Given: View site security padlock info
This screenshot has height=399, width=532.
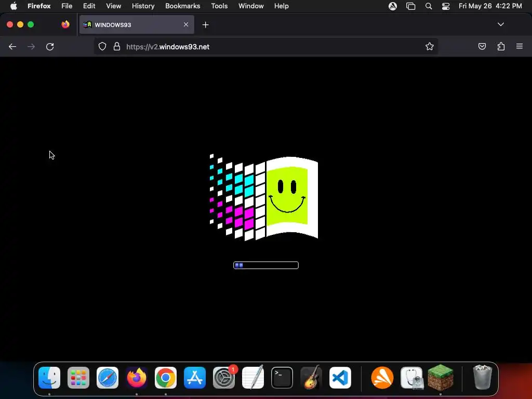Looking at the screenshot, I should pyautogui.click(x=117, y=46).
